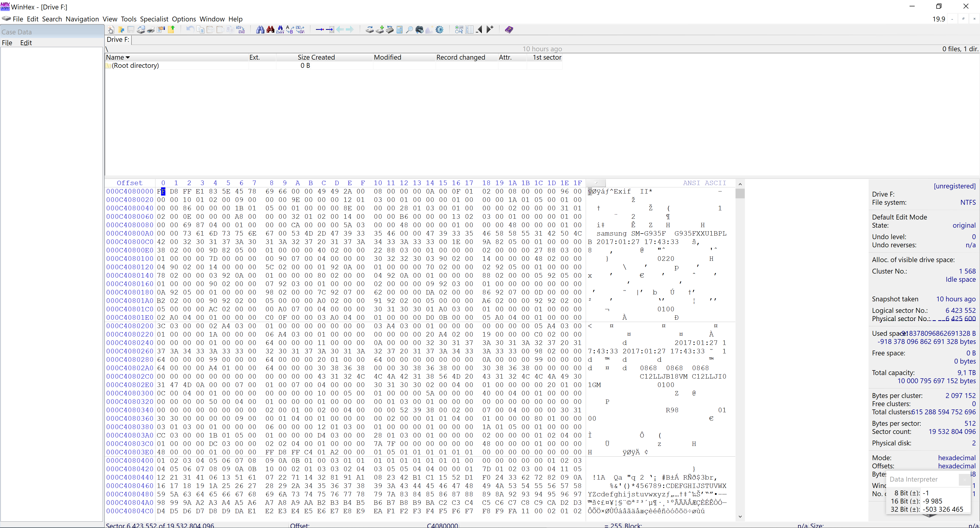Viewport: 980px width, 528px height.
Task: Click the Find Hex Values red binoculars
Action: (271, 30)
